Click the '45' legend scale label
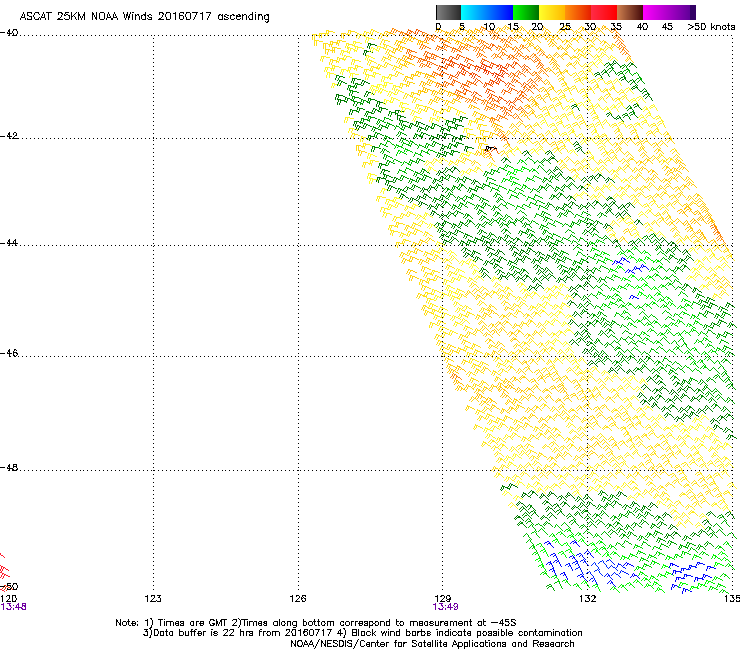Screen dimensions: 740x650 point(667,27)
